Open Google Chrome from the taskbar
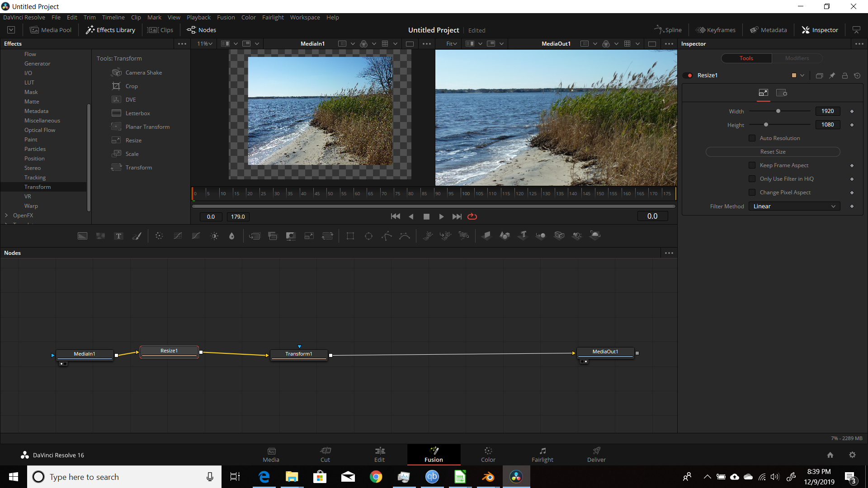 [x=376, y=477]
